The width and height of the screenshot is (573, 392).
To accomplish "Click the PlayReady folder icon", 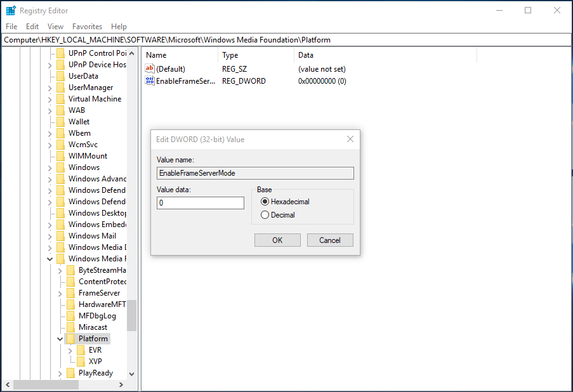I will 70,373.
